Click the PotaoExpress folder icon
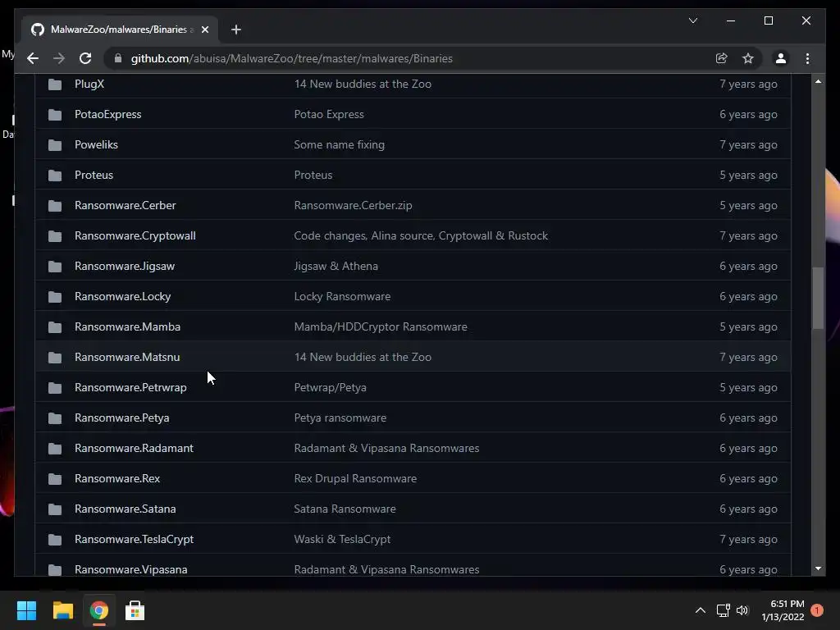This screenshot has width=840, height=630. point(55,115)
